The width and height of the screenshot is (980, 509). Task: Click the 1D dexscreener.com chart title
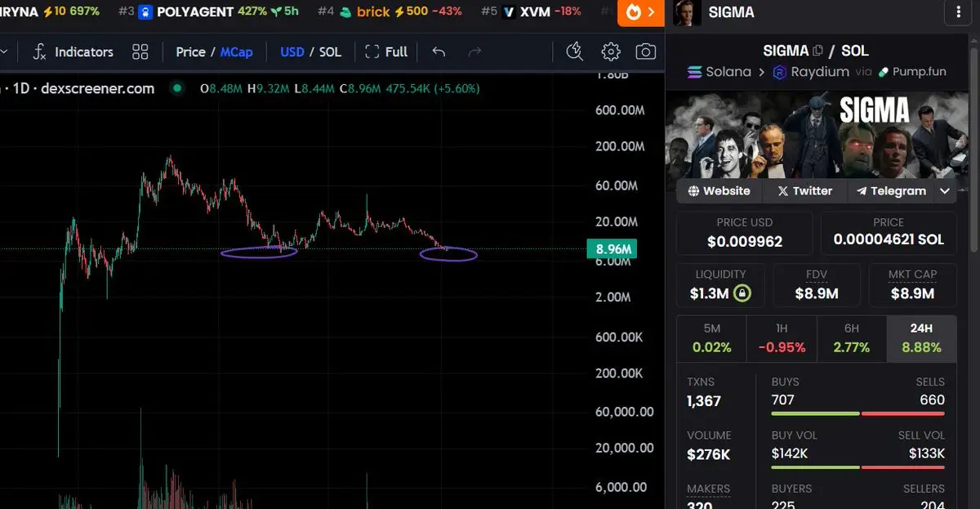click(x=82, y=88)
